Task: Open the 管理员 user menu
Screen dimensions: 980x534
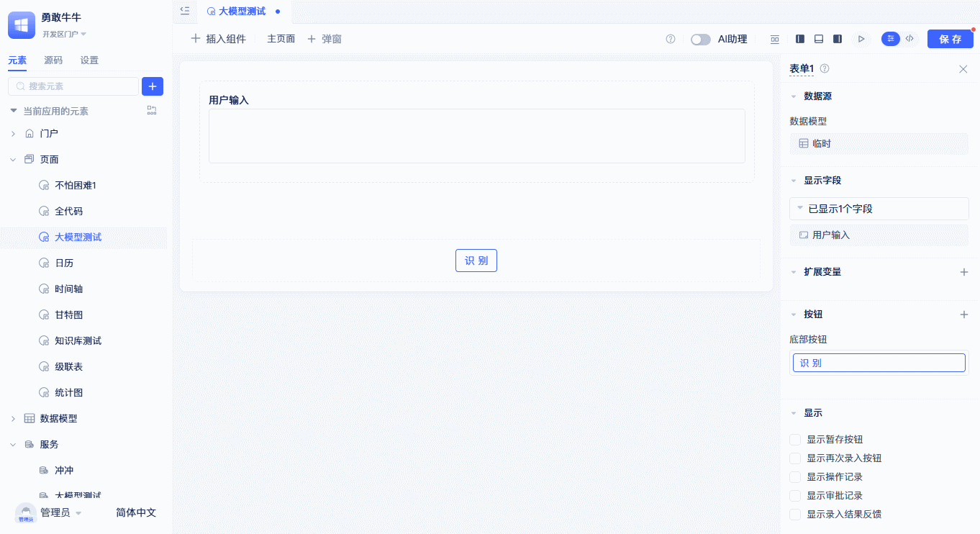Action: click(x=49, y=513)
